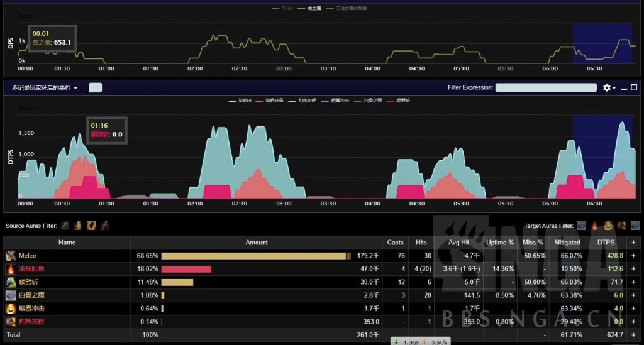
Task: Sort table by DTPS column
Action: [x=606, y=243]
